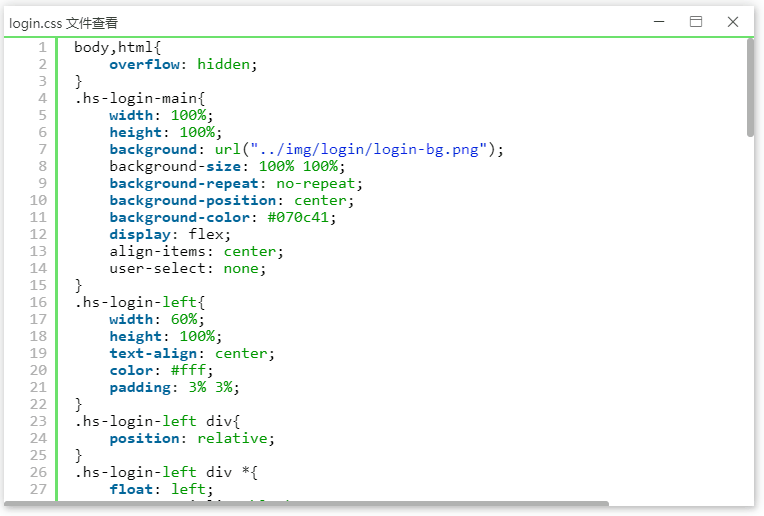Click 'background-repeat: no-repeat;' line
The image size is (764, 516).
236,183
